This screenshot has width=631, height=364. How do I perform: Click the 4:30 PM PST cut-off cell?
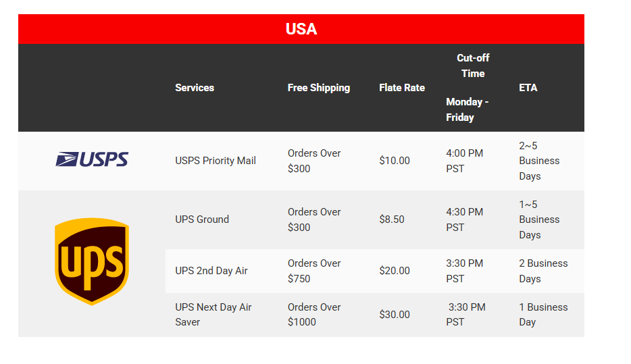pyautogui.click(x=465, y=219)
